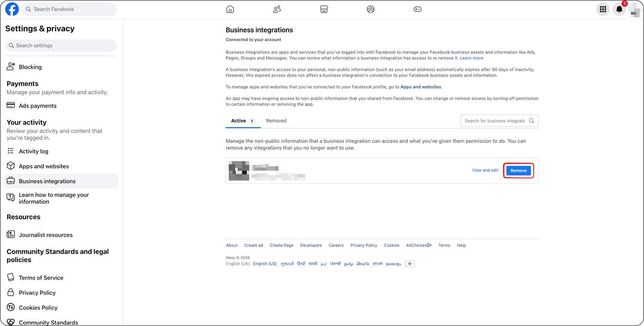Open Terms footer link

coord(444,245)
